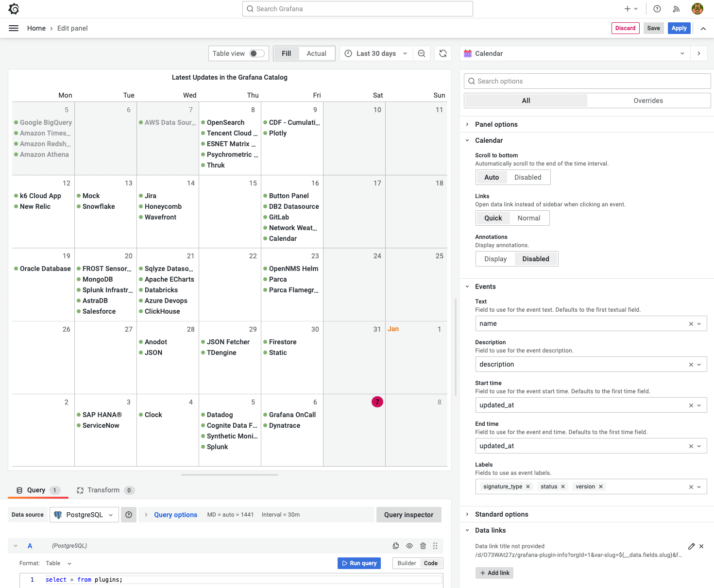Switch query editor to Builder mode
This screenshot has width=714, height=588.
click(x=407, y=563)
